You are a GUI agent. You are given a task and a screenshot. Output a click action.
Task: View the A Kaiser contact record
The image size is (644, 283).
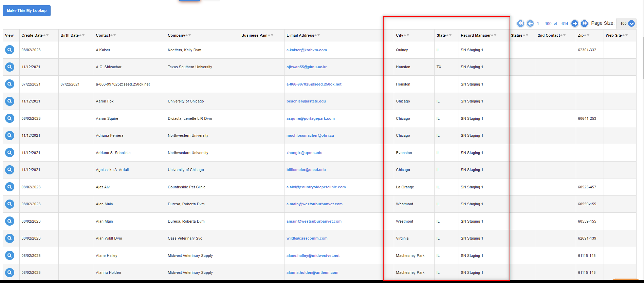(10, 50)
